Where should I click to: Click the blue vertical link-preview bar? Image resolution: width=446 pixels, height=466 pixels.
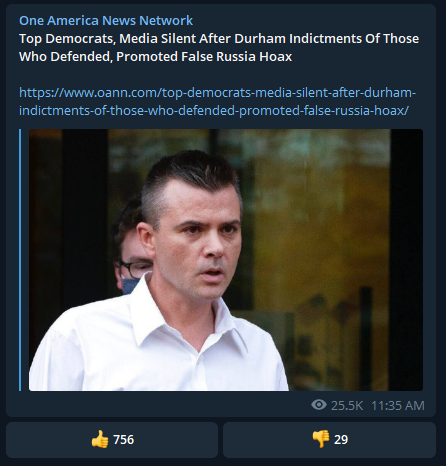pos(20,260)
